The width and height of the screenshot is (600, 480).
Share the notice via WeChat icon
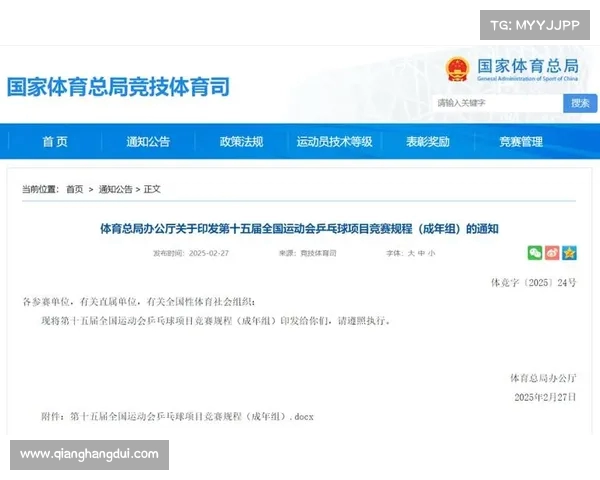point(535,253)
